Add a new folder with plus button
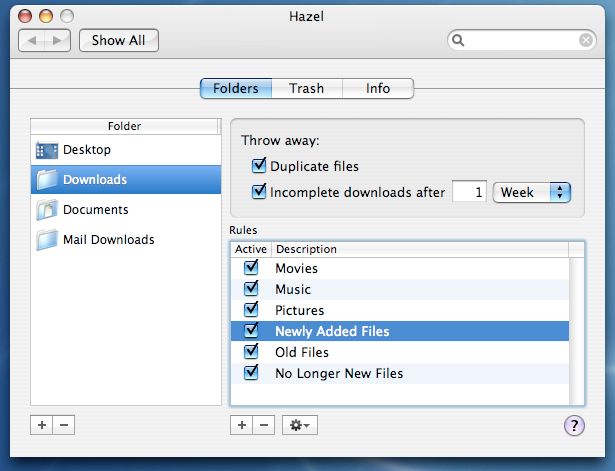 pos(42,425)
